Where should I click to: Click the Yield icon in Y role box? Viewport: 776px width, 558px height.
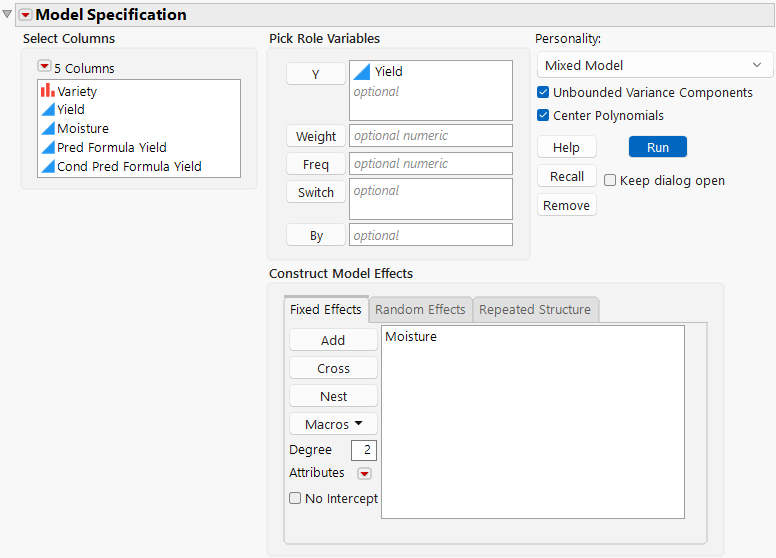(362, 72)
